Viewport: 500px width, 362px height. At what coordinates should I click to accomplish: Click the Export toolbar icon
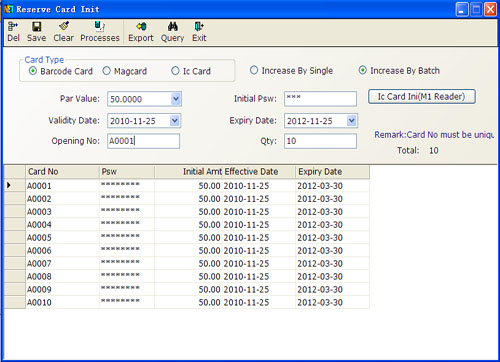click(x=141, y=26)
